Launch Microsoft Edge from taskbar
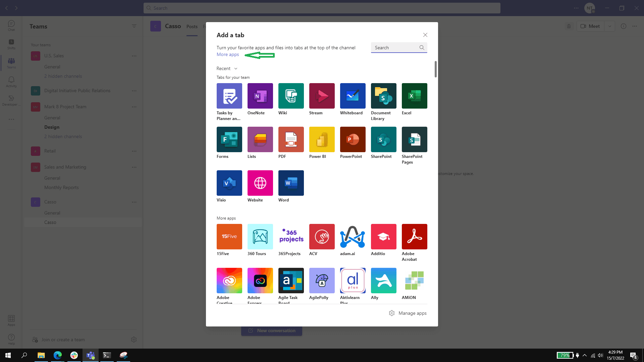644x362 pixels. point(58,355)
